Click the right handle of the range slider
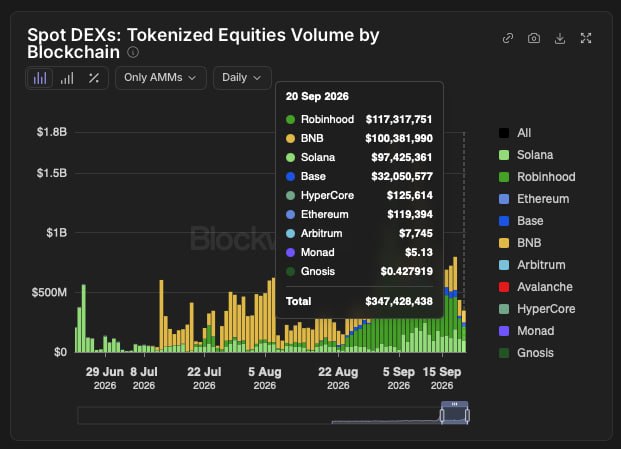 click(467, 416)
